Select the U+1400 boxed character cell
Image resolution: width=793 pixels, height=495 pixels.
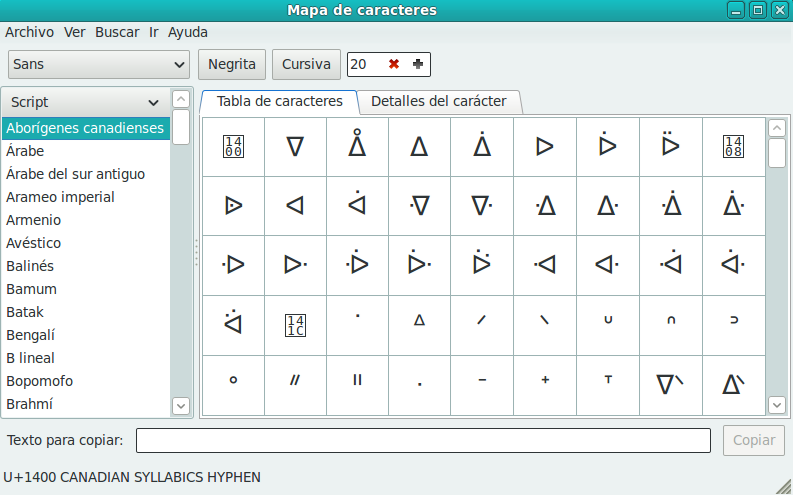233,147
